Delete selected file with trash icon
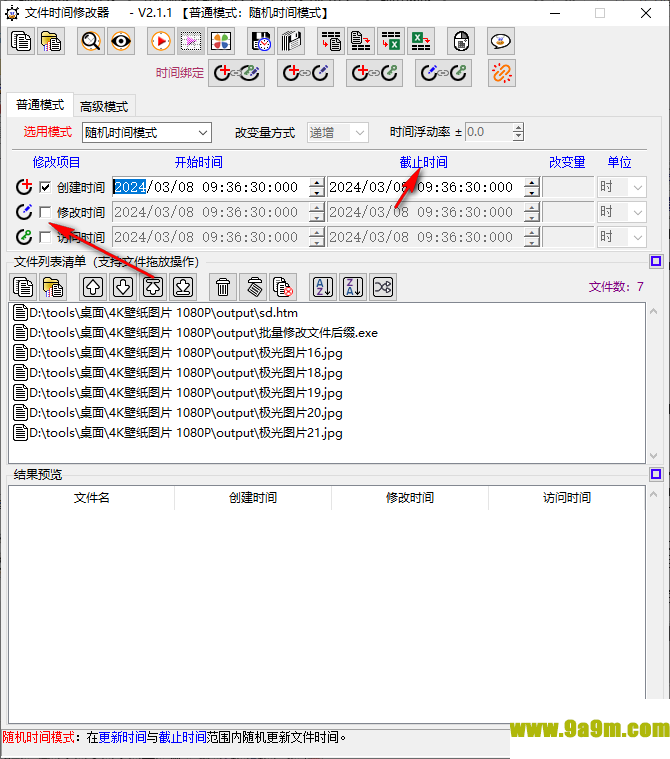Screen dimensions: 670x759 click(x=223, y=287)
